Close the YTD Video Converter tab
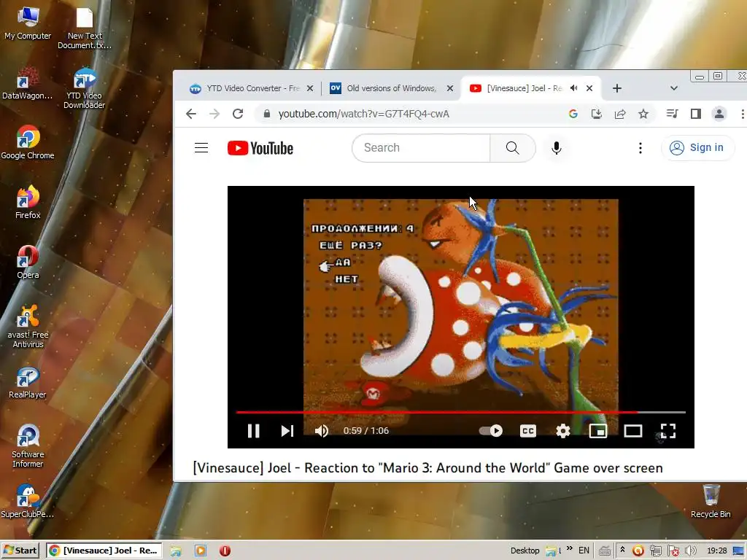This screenshot has width=747, height=560. (310, 88)
